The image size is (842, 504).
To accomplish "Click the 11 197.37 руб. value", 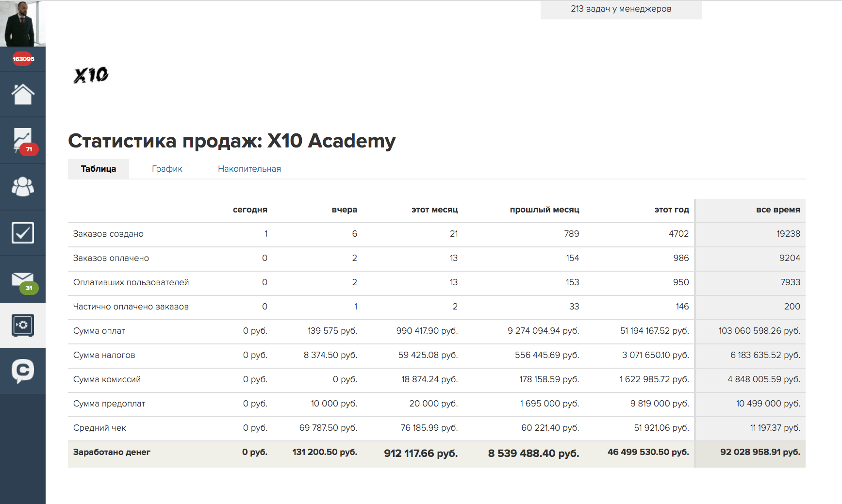I will [x=775, y=428].
